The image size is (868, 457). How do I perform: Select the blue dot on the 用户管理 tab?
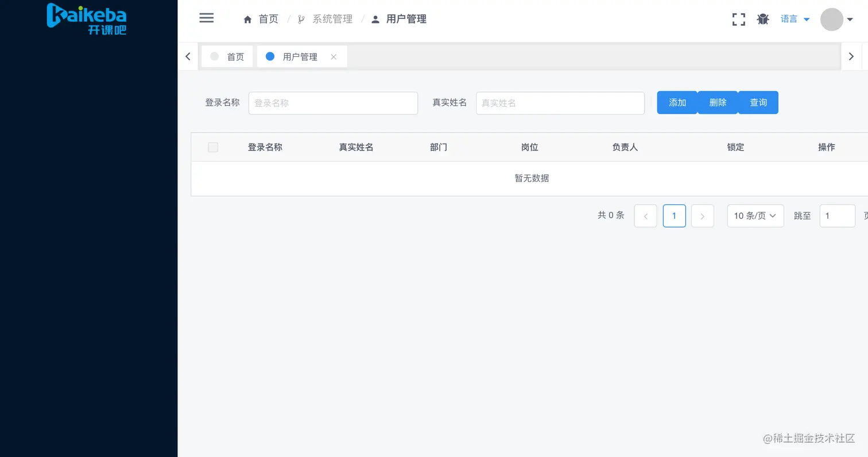coord(270,56)
